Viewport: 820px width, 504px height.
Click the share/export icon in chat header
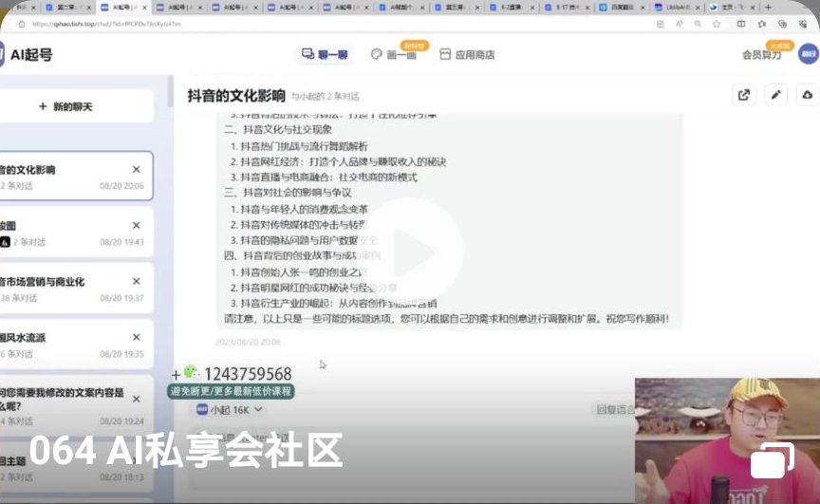[x=744, y=95]
